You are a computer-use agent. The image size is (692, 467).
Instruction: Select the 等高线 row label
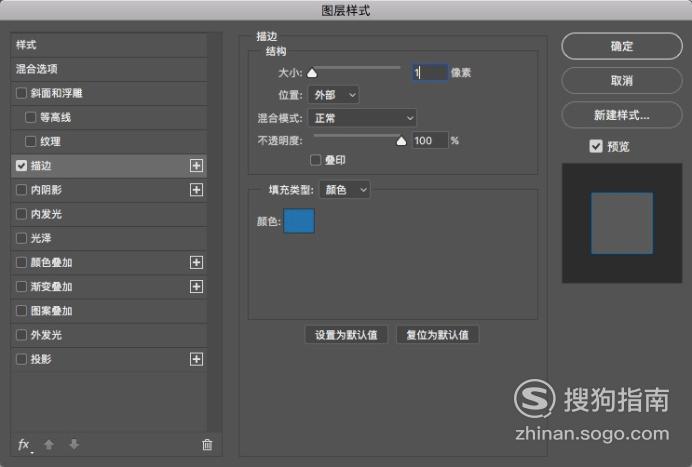56,117
